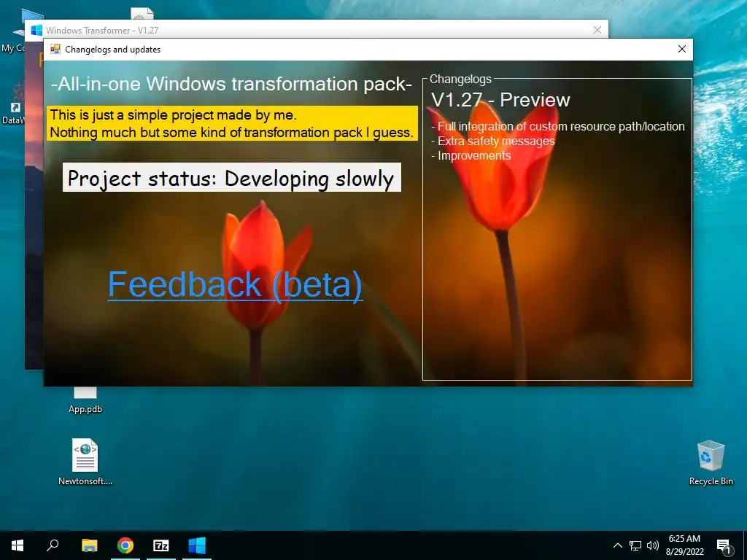Select the Newtonsoft file desktop icon
Screen dimensions: 747x560
point(85,462)
